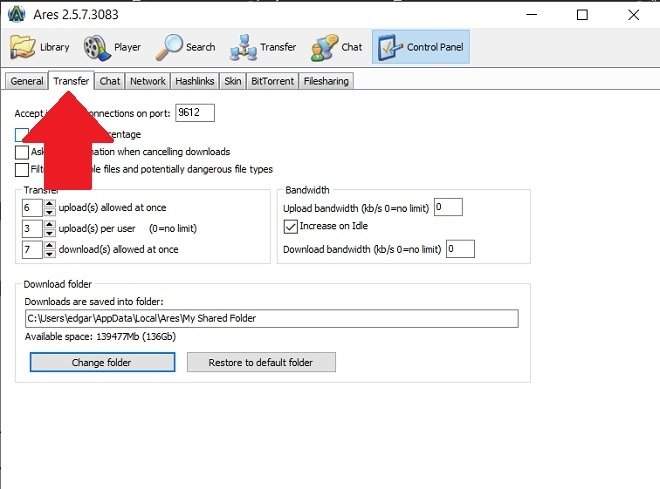
Task: Open the Player section
Action: click(x=112, y=47)
